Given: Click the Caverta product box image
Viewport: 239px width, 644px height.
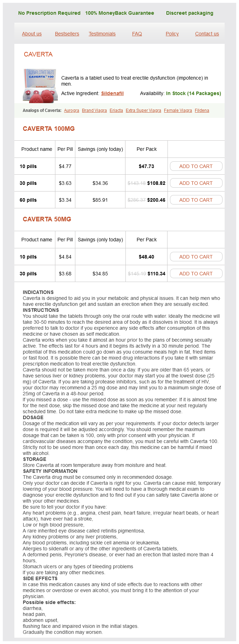Looking at the screenshot, I should click(x=40, y=86).
